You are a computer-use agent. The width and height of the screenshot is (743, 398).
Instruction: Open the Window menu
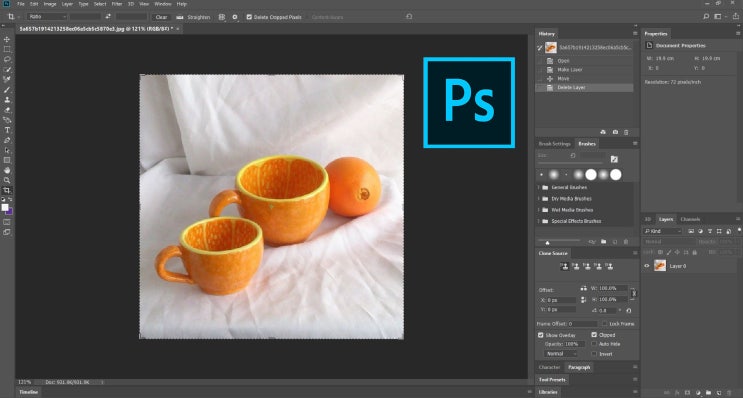pyautogui.click(x=163, y=4)
